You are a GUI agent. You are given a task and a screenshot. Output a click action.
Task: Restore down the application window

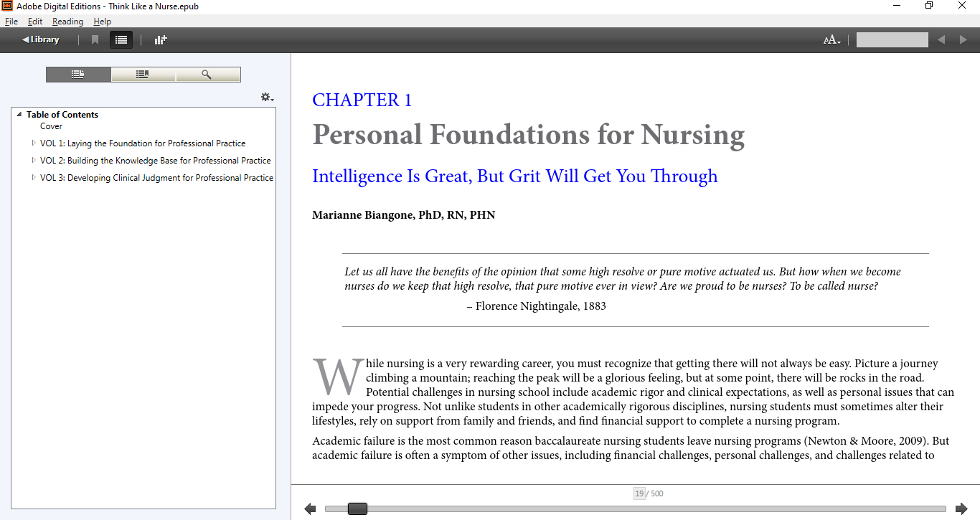tap(929, 6)
